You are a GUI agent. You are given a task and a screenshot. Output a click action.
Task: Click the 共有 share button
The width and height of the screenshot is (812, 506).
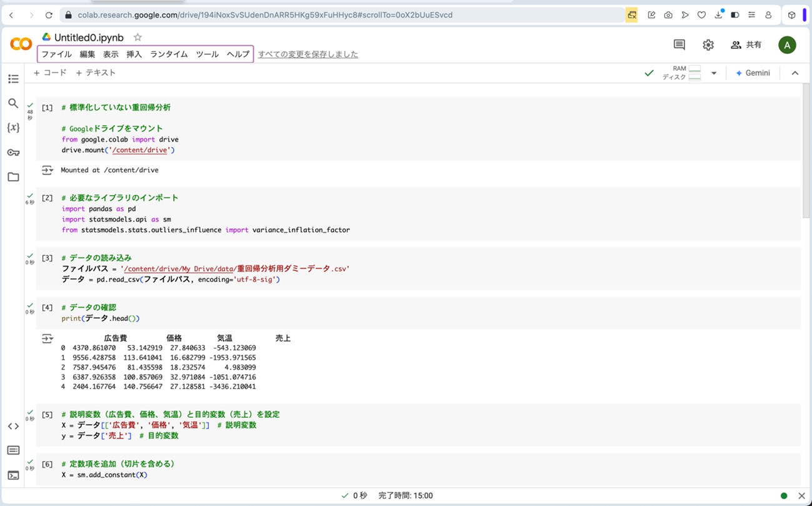[x=746, y=44]
